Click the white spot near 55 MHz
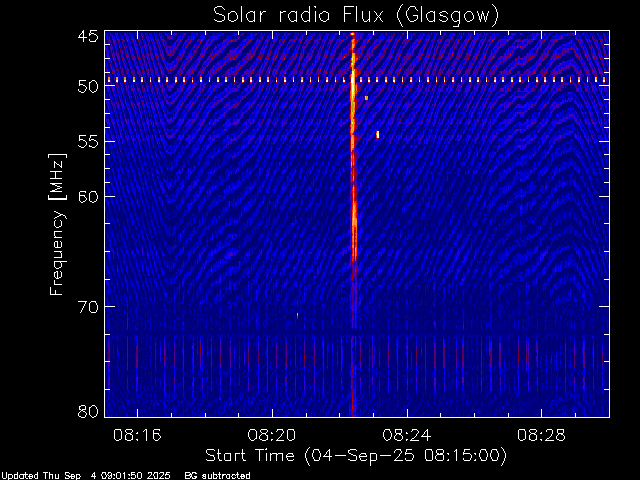 [378, 135]
